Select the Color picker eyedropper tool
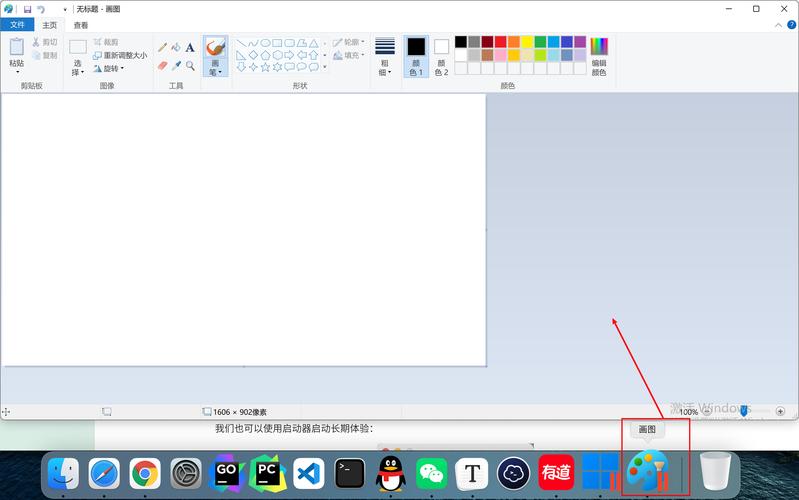The image size is (799, 500). [176, 66]
